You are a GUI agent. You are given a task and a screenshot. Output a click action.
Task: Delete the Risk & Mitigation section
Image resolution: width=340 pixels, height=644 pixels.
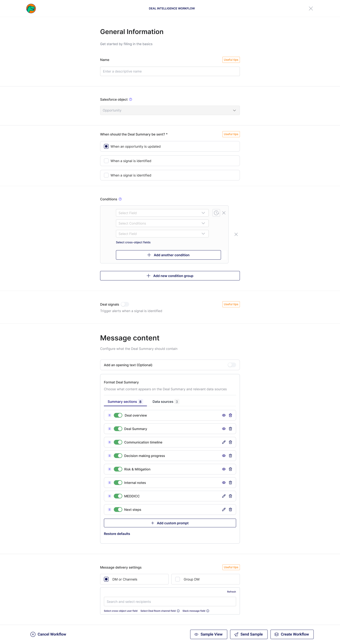tap(230, 469)
